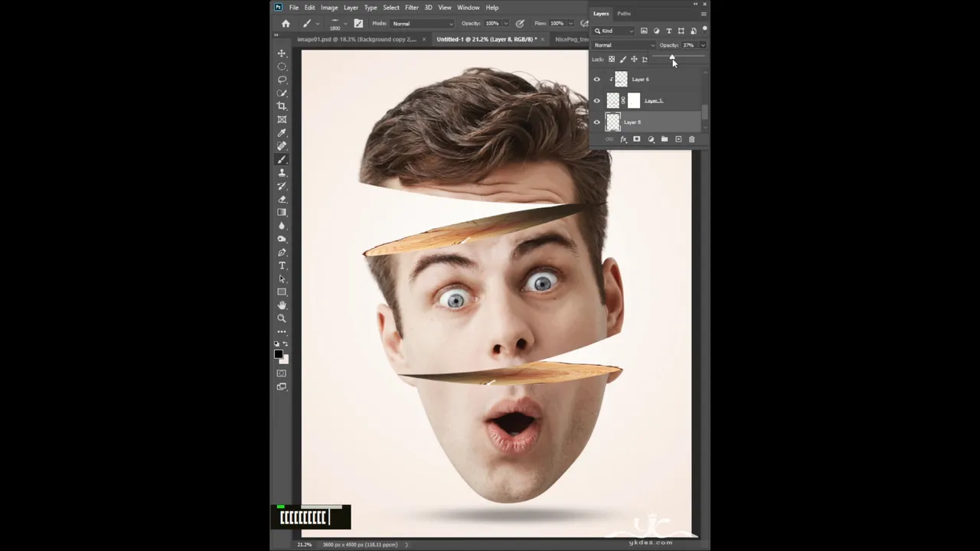Select the Clone Stamp tool
The image size is (980, 551).
[x=282, y=173]
